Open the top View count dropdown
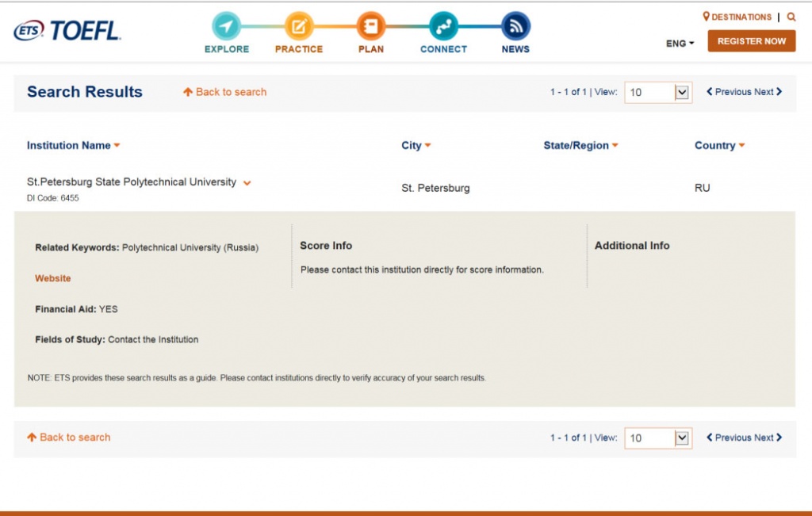 pyautogui.click(x=658, y=92)
